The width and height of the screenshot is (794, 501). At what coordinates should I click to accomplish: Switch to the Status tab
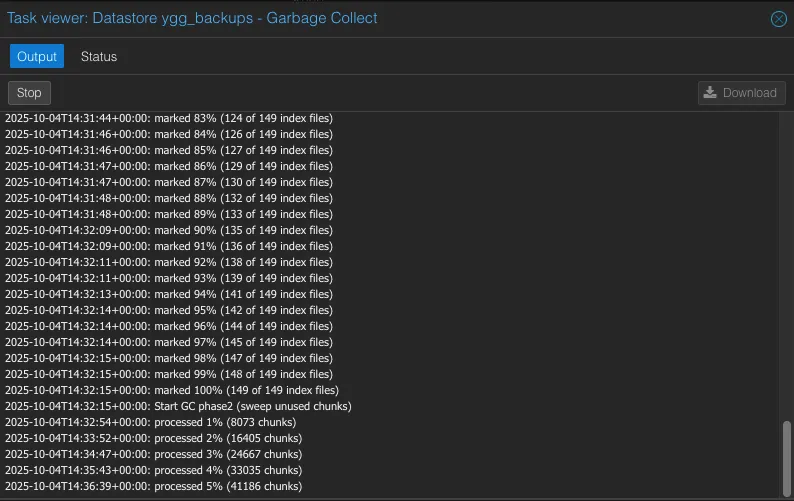[x=99, y=56]
